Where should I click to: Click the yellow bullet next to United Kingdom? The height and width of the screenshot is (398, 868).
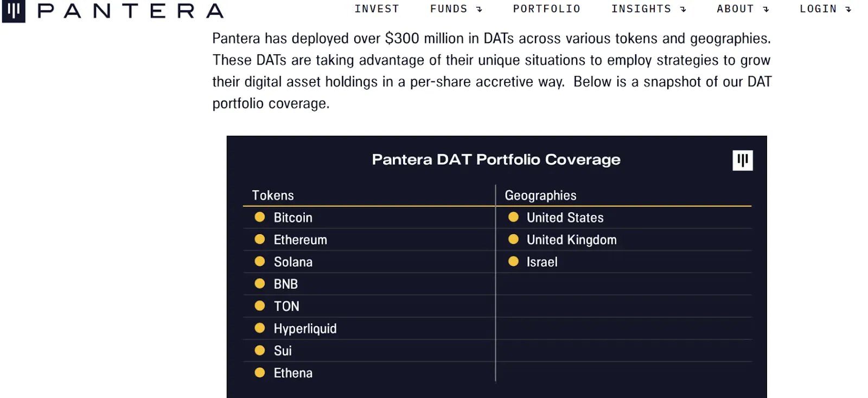pyautogui.click(x=513, y=239)
